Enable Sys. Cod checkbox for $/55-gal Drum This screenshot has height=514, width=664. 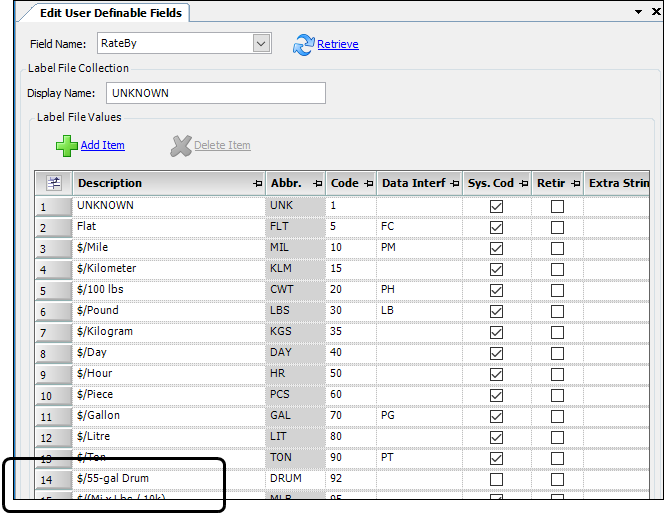point(495,479)
